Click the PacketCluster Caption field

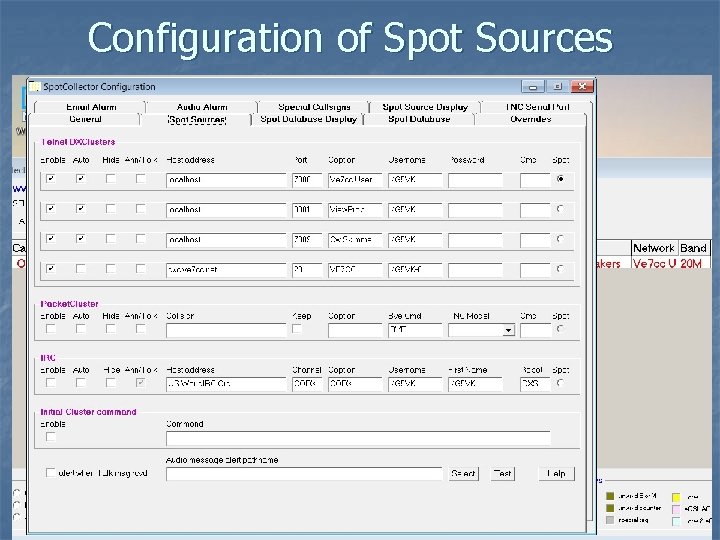355,330
